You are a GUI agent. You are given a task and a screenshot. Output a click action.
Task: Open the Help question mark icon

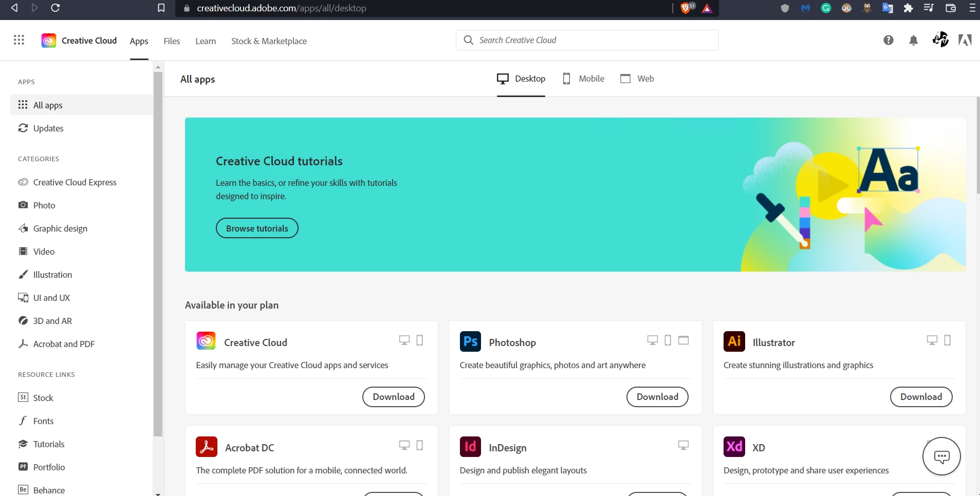click(889, 40)
